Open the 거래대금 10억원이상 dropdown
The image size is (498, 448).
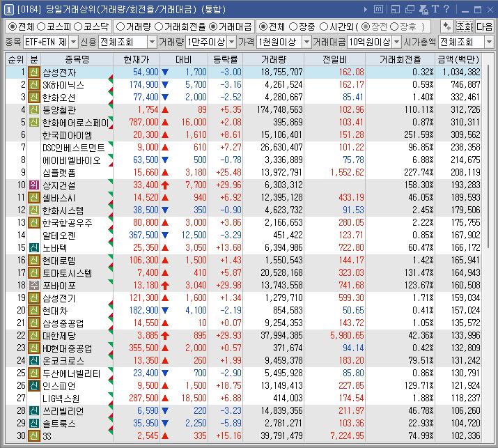(x=397, y=42)
